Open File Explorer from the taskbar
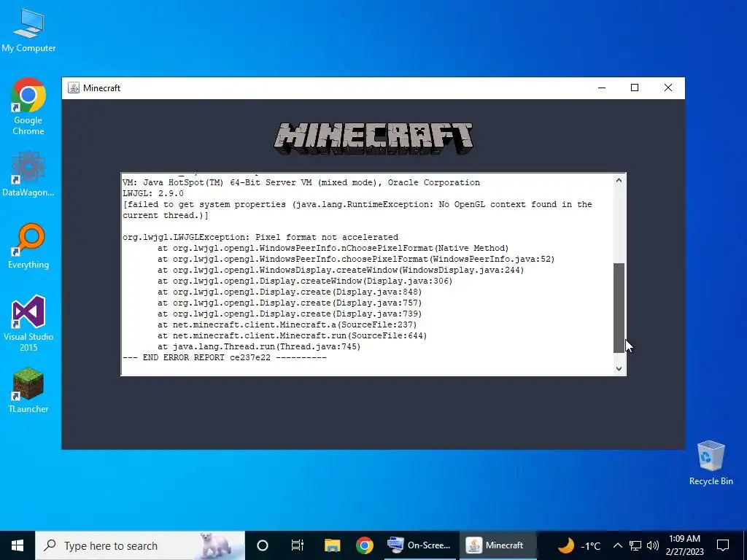747x560 pixels. coord(332,545)
